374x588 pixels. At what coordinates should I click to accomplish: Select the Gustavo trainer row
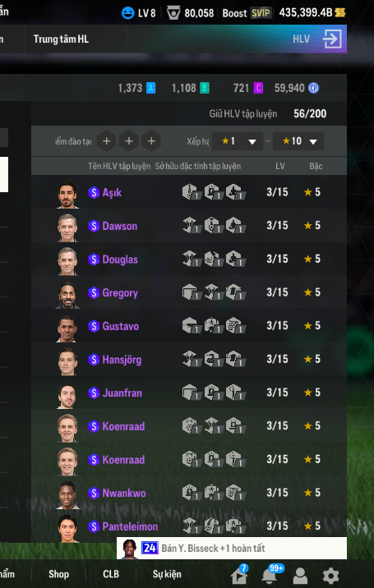pos(189,325)
